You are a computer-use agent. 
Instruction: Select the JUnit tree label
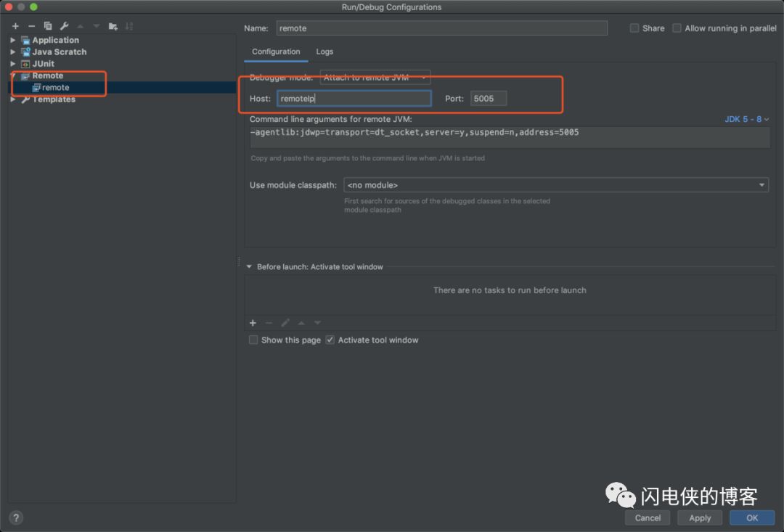tap(43, 64)
